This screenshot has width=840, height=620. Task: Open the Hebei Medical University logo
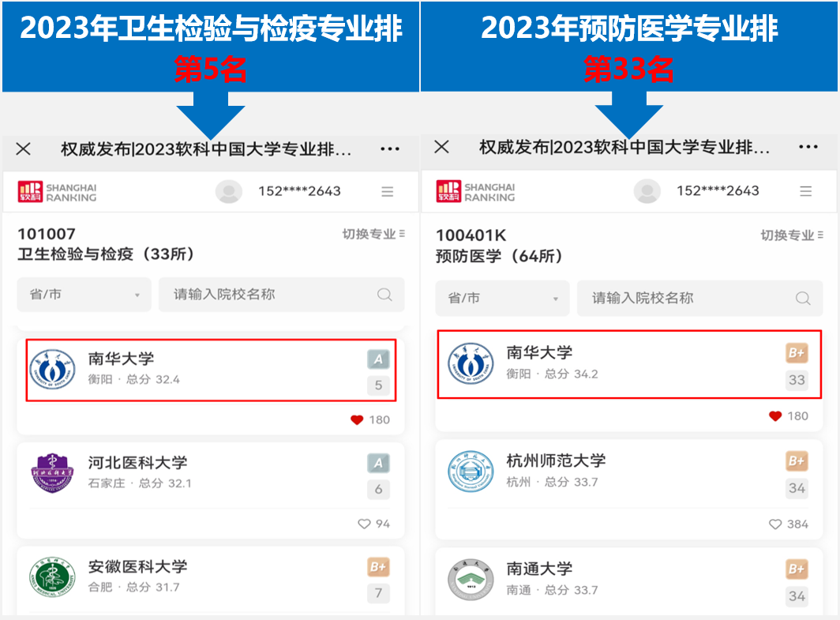pos(52,472)
